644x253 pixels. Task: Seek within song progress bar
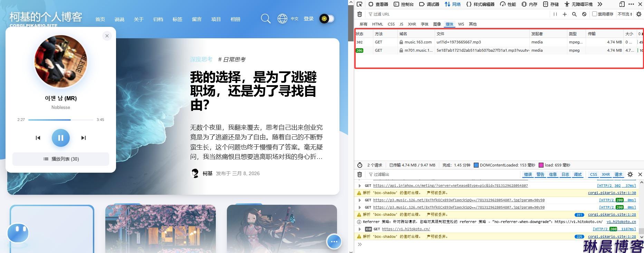61,120
